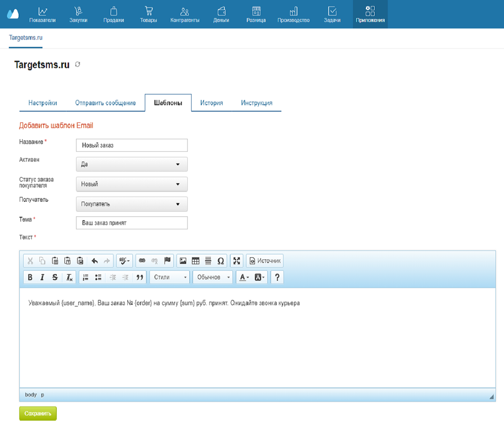Open the spell check ABC menu
Viewport: 504px width, 425px height.
click(125, 260)
